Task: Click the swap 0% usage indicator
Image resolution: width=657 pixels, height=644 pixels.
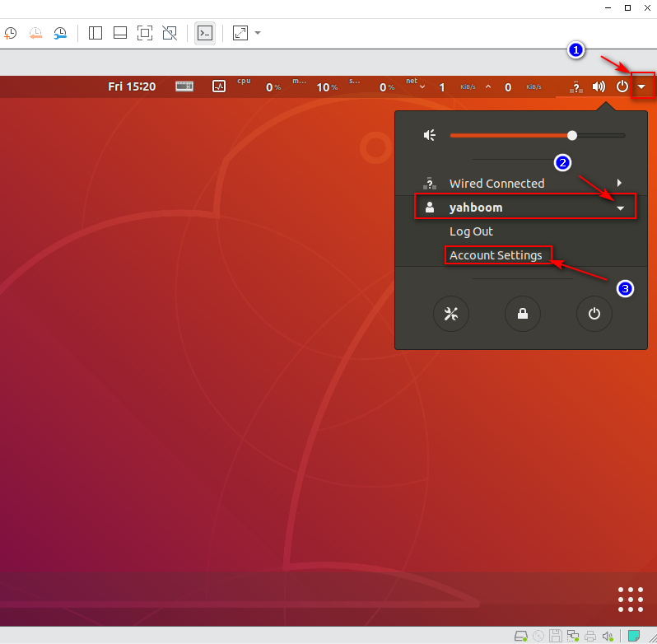Action: [371, 85]
